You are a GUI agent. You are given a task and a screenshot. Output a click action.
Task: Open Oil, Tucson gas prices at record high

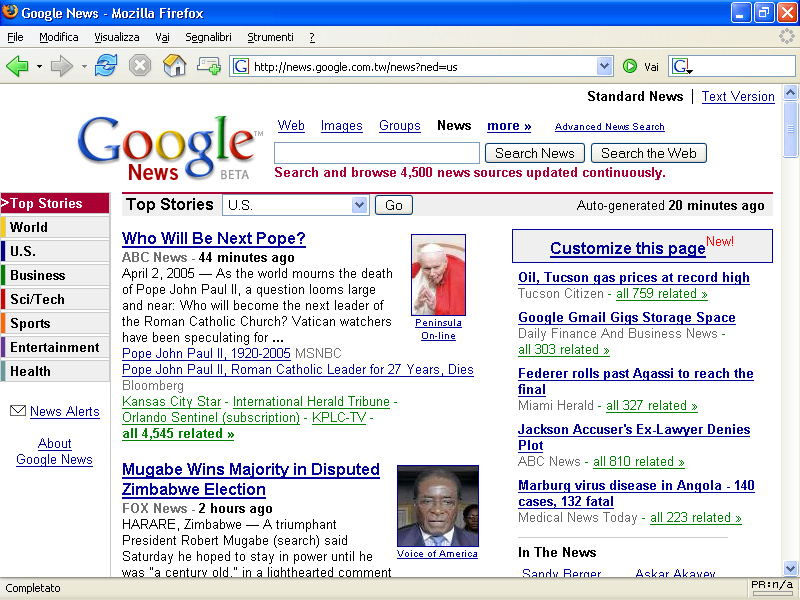(634, 278)
